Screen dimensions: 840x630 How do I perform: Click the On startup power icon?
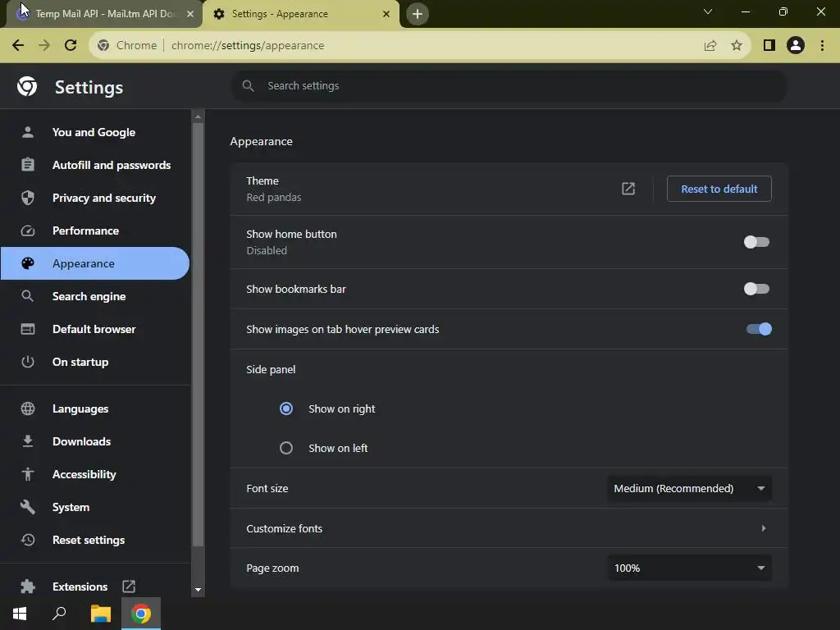(27, 362)
